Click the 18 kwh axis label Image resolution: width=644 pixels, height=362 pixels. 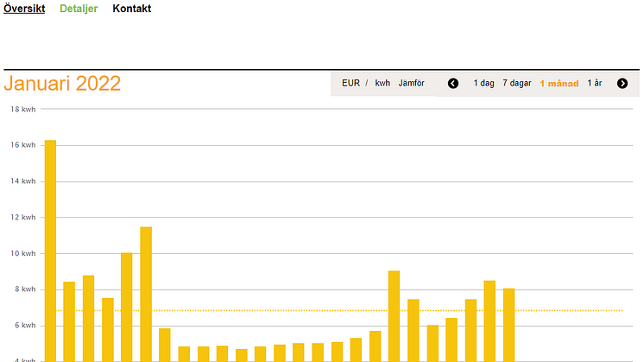[23, 110]
